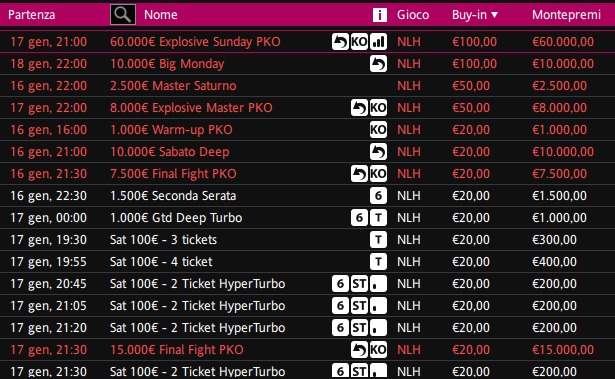Screen dimensions: 615x379
Task: Click 17 gen, 20:45 start time cell
Action: [49, 283]
